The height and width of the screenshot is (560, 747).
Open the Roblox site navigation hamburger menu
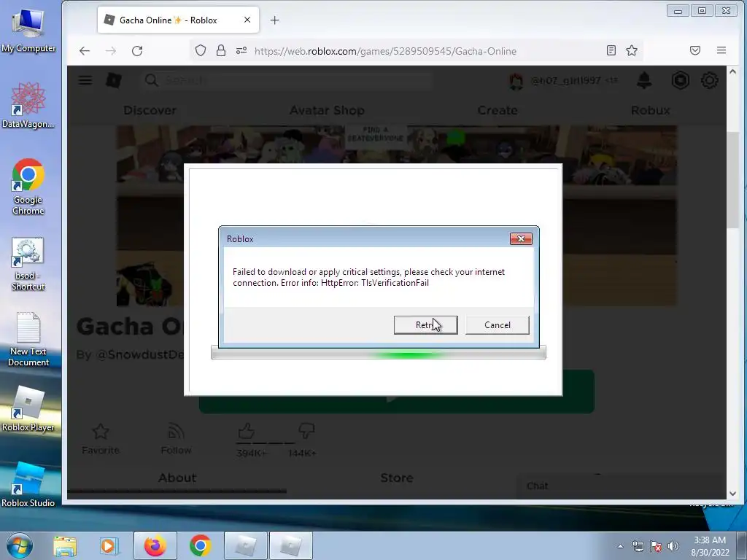[85, 80]
